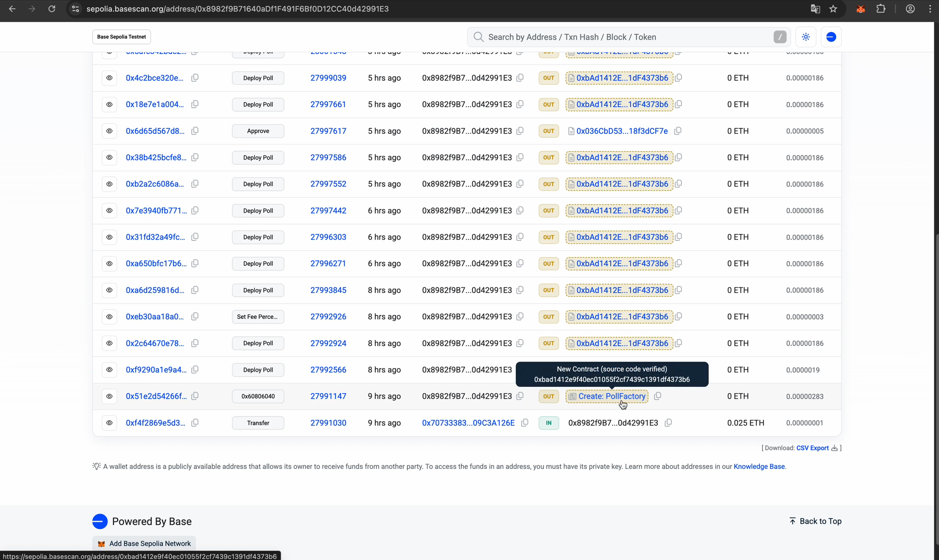Click CSV Export link
Viewport: 939px width, 560px height.
(812, 448)
